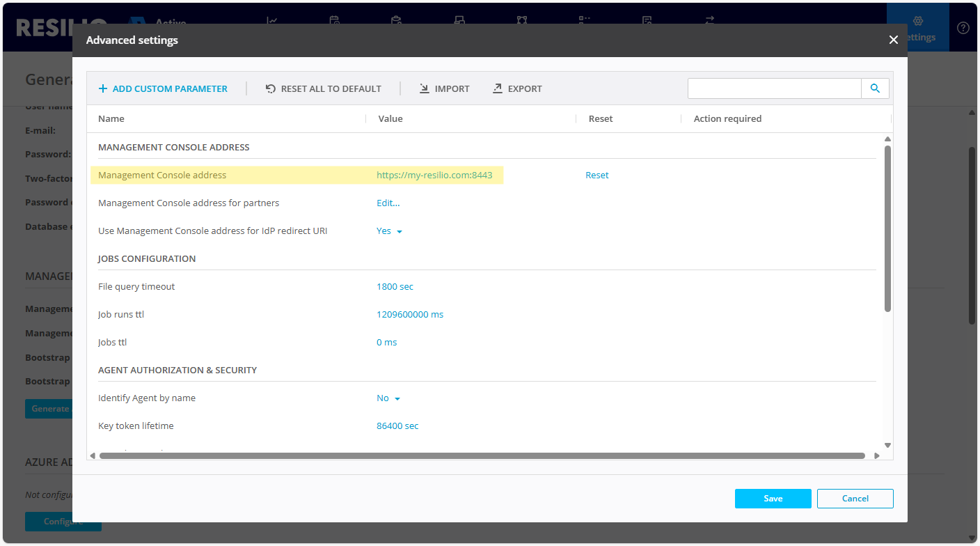The height and width of the screenshot is (546, 980).
Task: Reset the Management Console address
Action: [596, 175]
